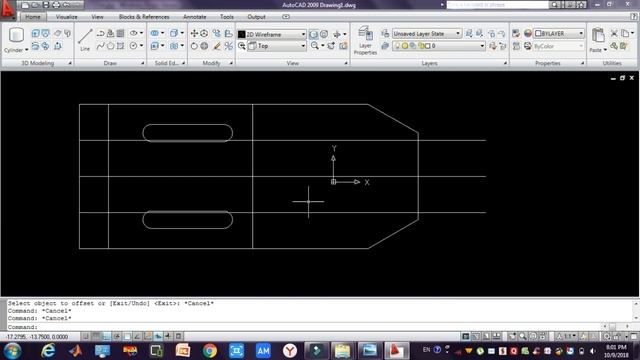Toggle Snap Mode in status bar
Viewport: 640px width, 360px height.
(86, 337)
